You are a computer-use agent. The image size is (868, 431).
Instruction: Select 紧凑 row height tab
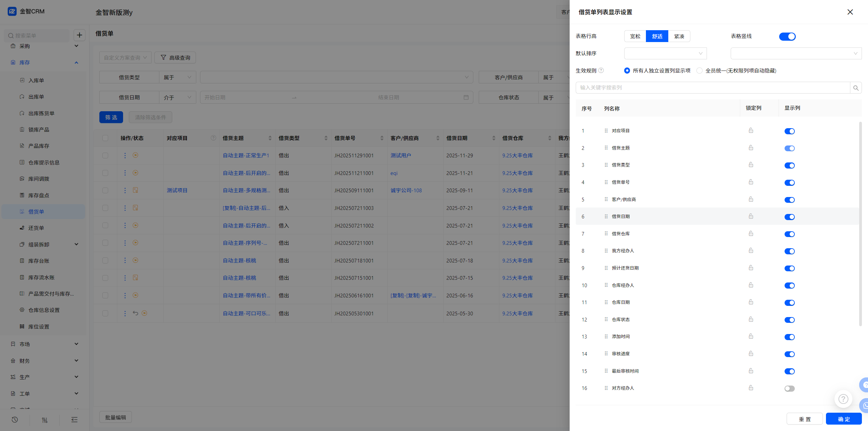pyautogui.click(x=679, y=36)
